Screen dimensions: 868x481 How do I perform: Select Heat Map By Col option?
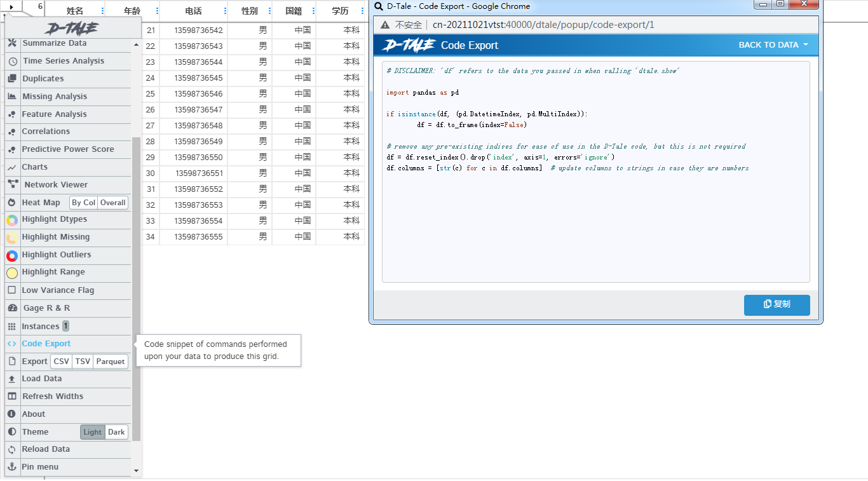[x=83, y=203]
